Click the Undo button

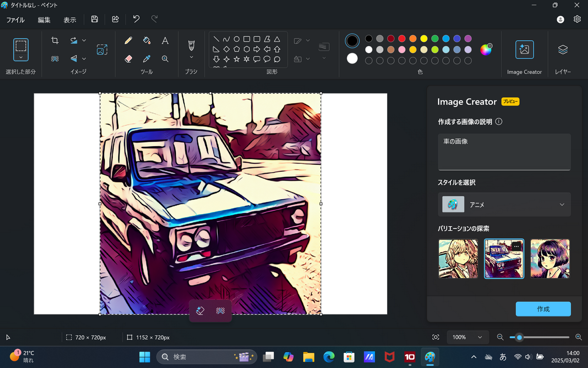(136, 19)
